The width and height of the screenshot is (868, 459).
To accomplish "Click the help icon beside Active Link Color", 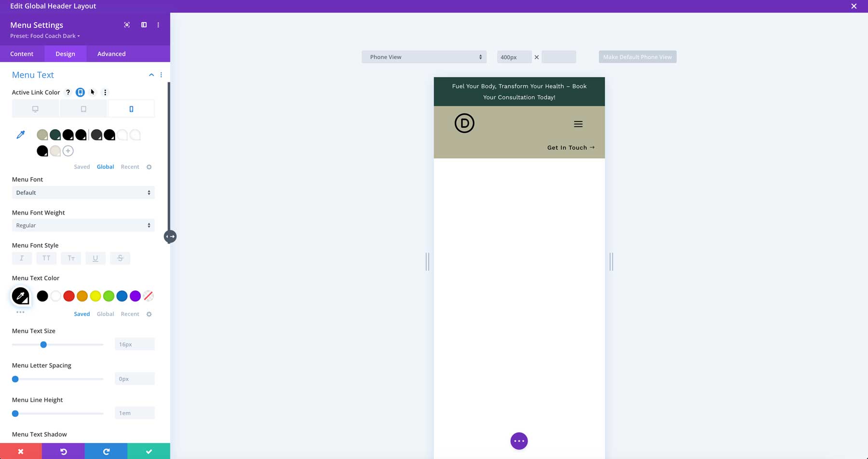I will pos(68,92).
